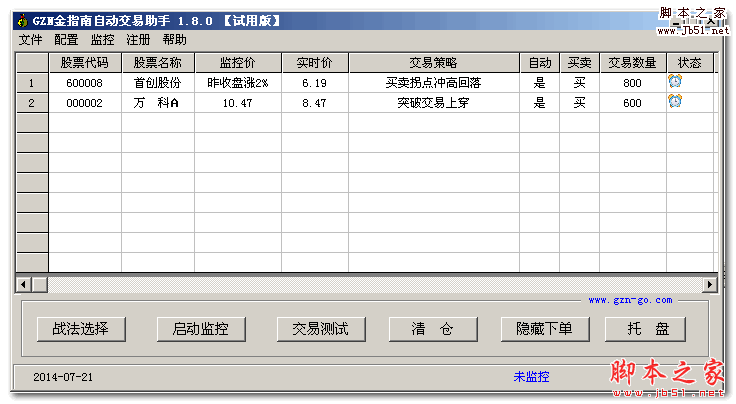Click the 股票名称 column header
The height and width of the screenshot is (404, 736).
click(x=158, y=63)
